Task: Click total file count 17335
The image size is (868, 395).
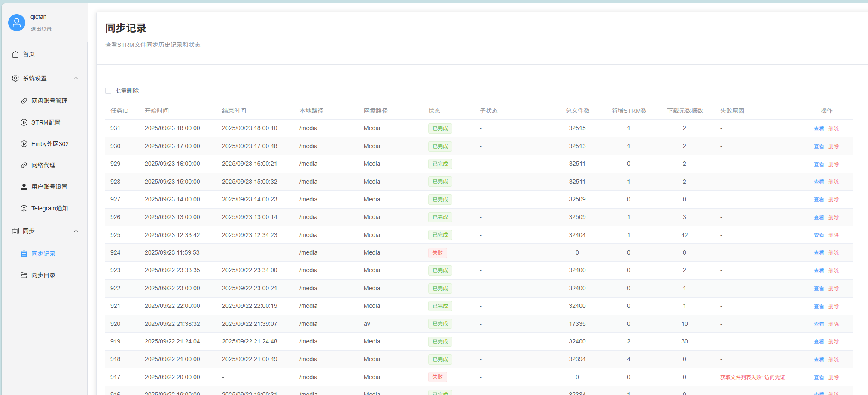Action: coord(577,324)
